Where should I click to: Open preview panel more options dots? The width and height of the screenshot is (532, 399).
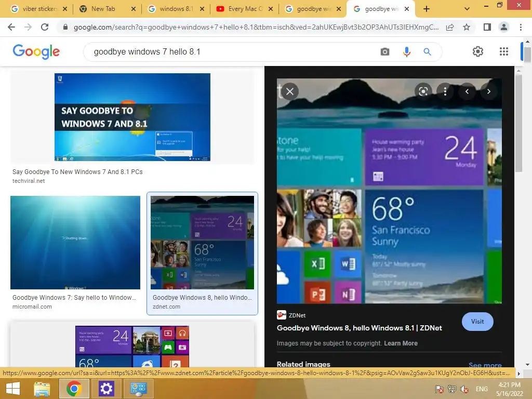pyautogui.click(x=445, y=91)
